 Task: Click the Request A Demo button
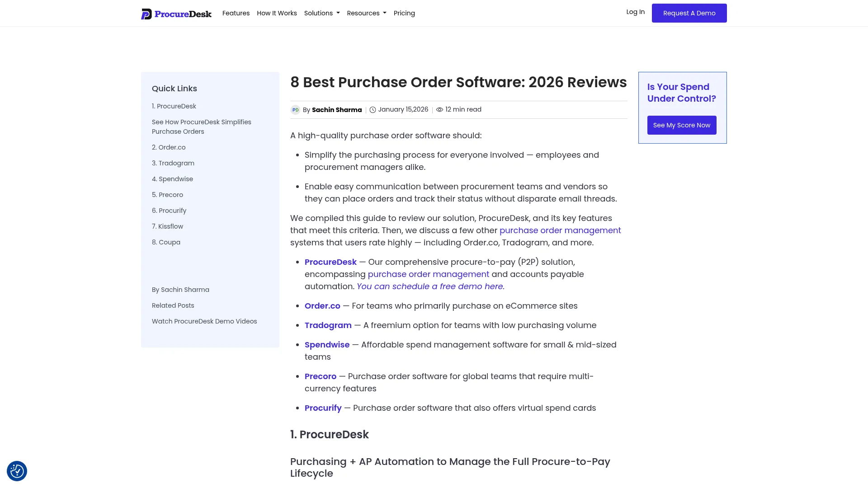pyautogui.click(x=689, y=13)
